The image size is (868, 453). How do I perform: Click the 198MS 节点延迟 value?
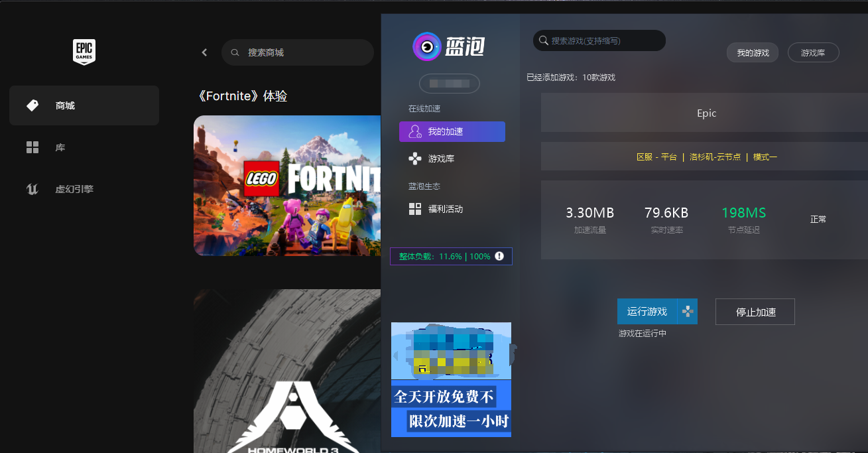tap(743, 213)
